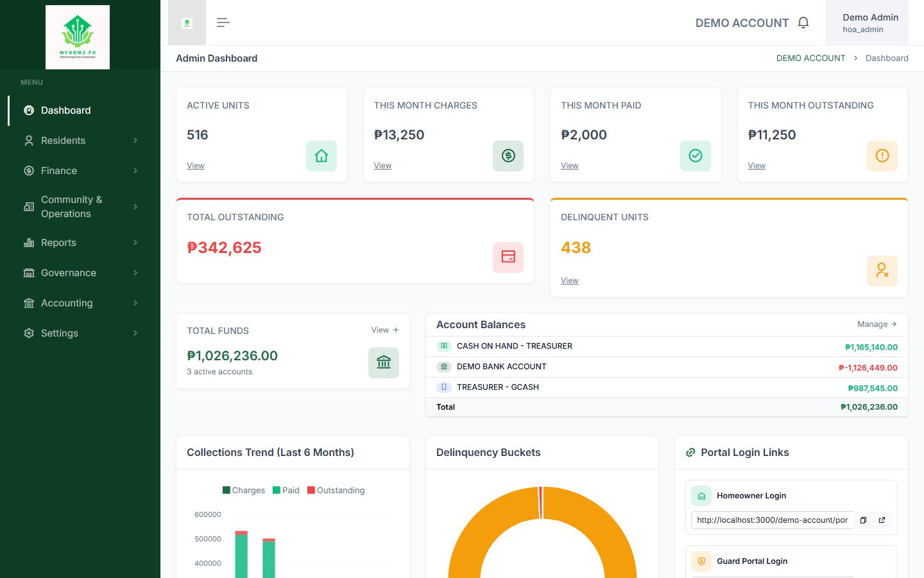The width and height of the screenshot is (924, 578).
Task: Expand Community & Operations menu
Action: (x=80, y=207)
